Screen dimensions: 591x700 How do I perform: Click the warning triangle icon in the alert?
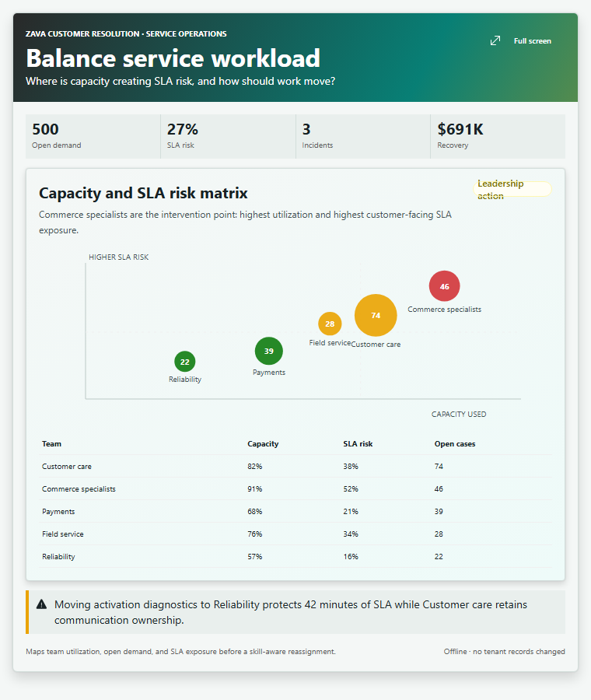tap(41, 604)
